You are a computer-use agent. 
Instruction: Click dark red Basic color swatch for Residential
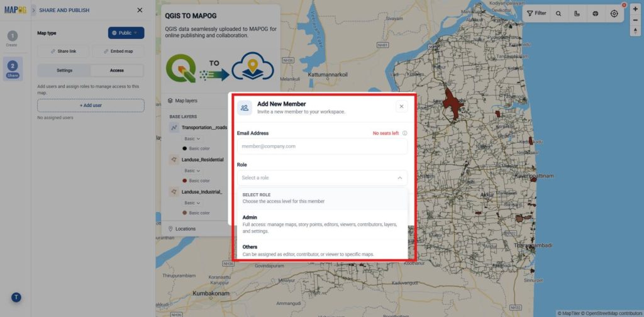185,181
